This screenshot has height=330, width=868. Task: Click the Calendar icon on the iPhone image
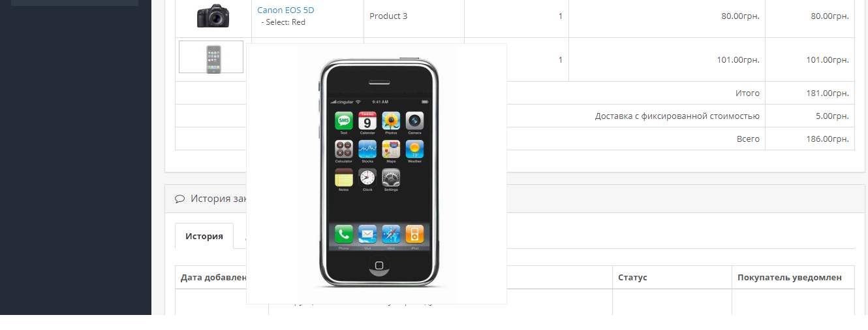click(x=367, y=121)
